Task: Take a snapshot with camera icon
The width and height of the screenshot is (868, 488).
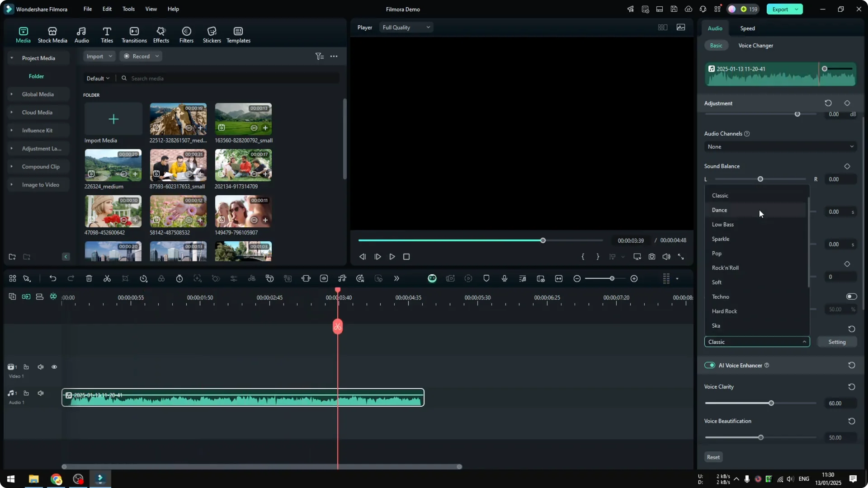Action: pyautogui.click(x=652, y=257)
